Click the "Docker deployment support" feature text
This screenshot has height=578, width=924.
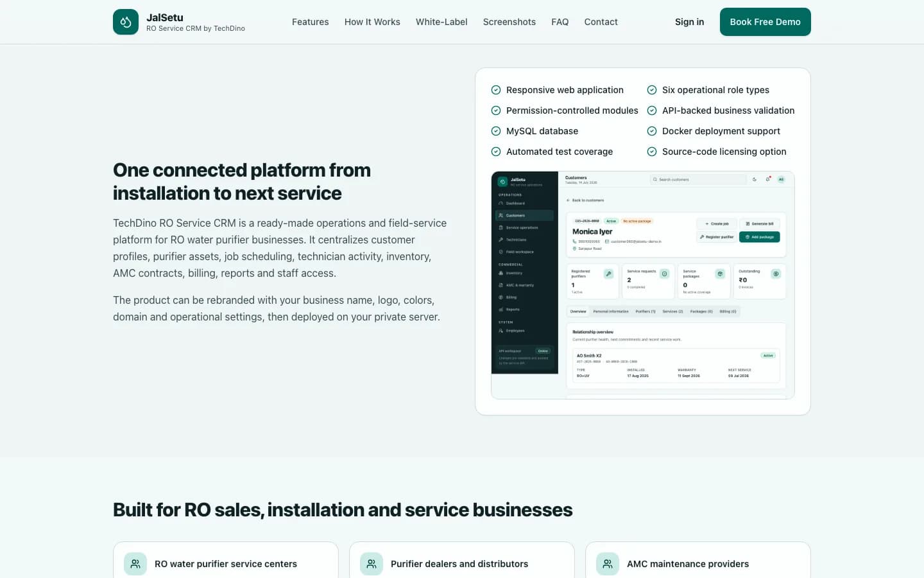721,131
